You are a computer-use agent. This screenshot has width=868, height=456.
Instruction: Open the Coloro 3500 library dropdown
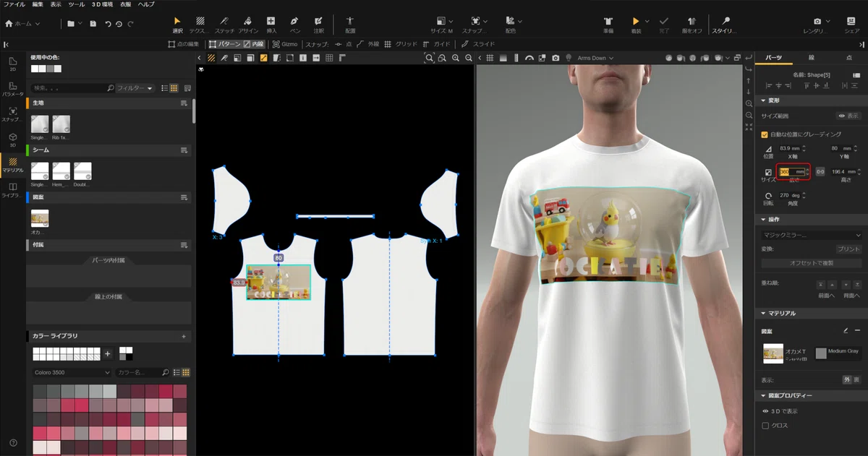point(71,373)
